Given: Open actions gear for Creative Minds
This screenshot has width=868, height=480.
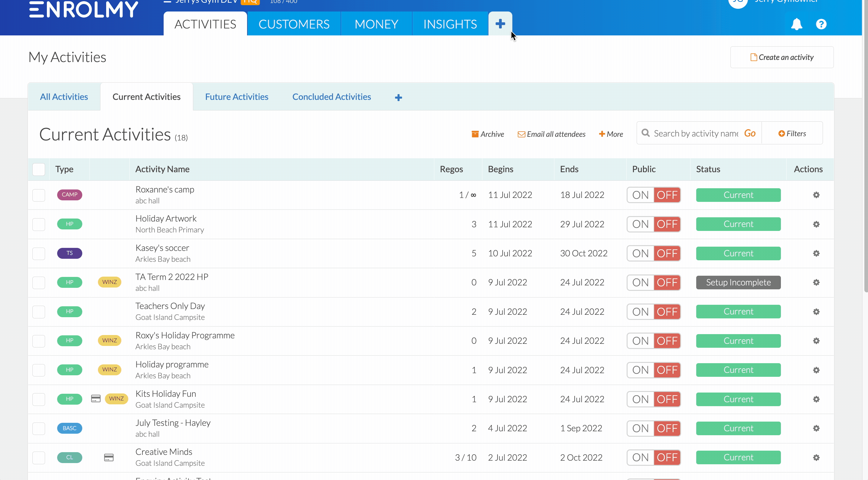Looking at the screenshot, I should coord(816,457).
